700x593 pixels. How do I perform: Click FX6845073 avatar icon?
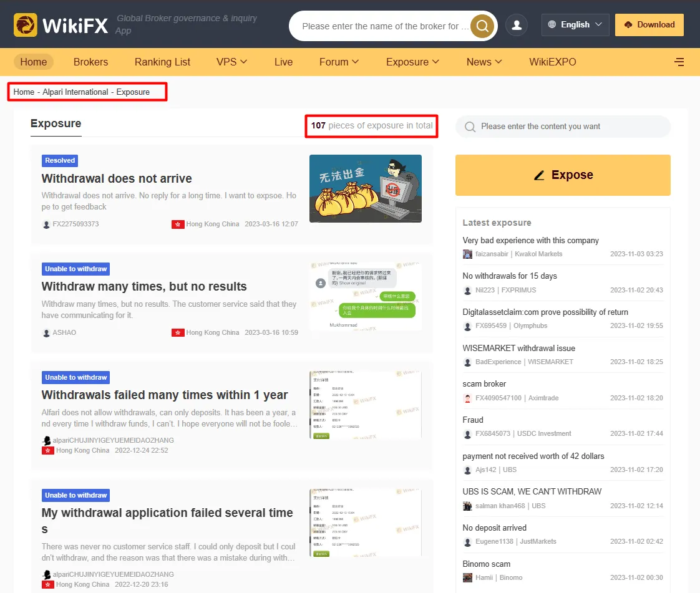click(x=467, y=434)
